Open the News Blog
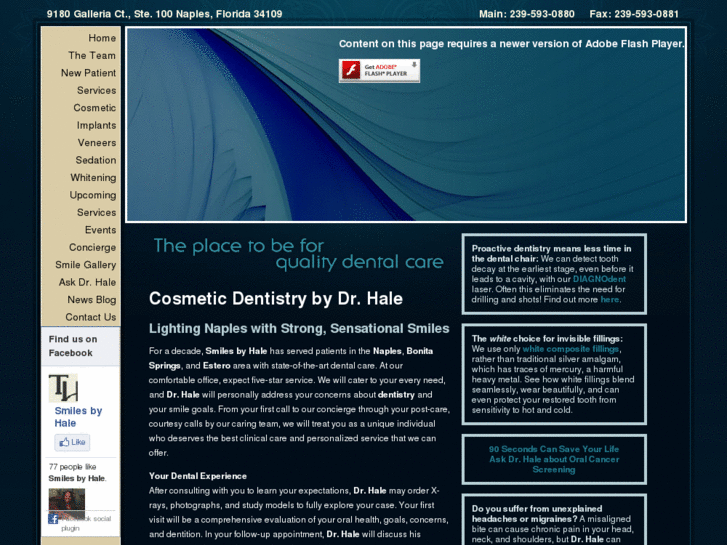Viewport: 727px width, 545px height. click(x=92, y=300)
